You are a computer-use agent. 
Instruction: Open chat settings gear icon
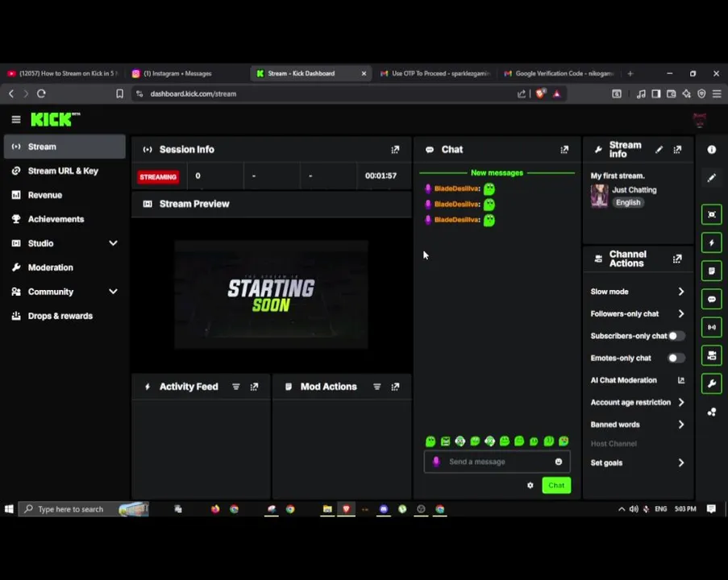tap(530, 485)
